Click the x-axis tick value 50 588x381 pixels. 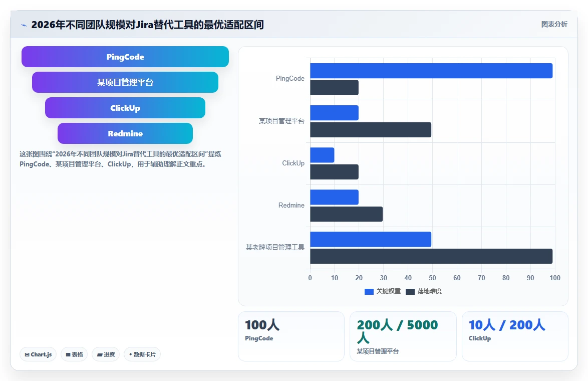[432, 278]
